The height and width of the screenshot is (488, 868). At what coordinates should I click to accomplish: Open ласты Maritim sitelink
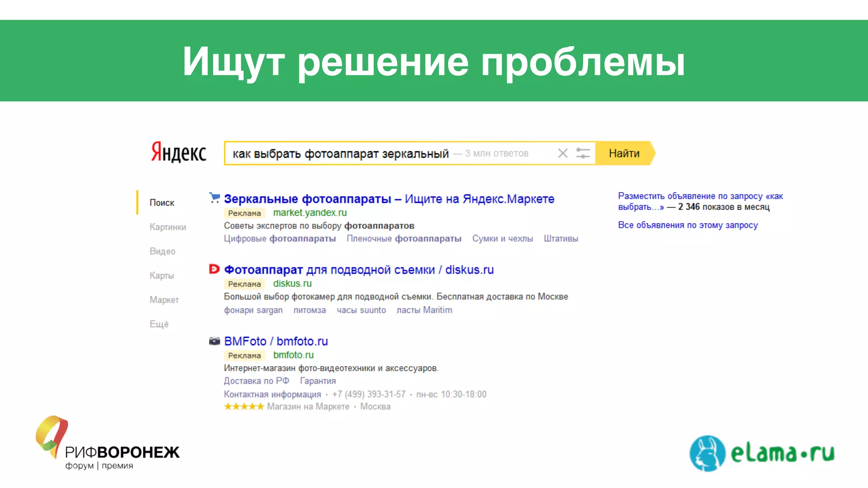(424, 310)
